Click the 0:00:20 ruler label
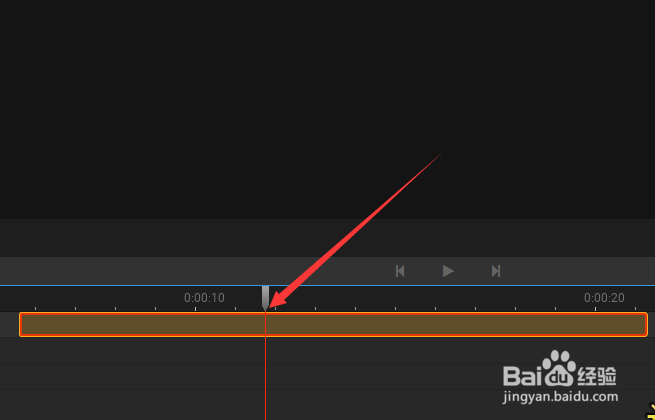This screenshot has height=420, width=655. click(x=604, y=298)
